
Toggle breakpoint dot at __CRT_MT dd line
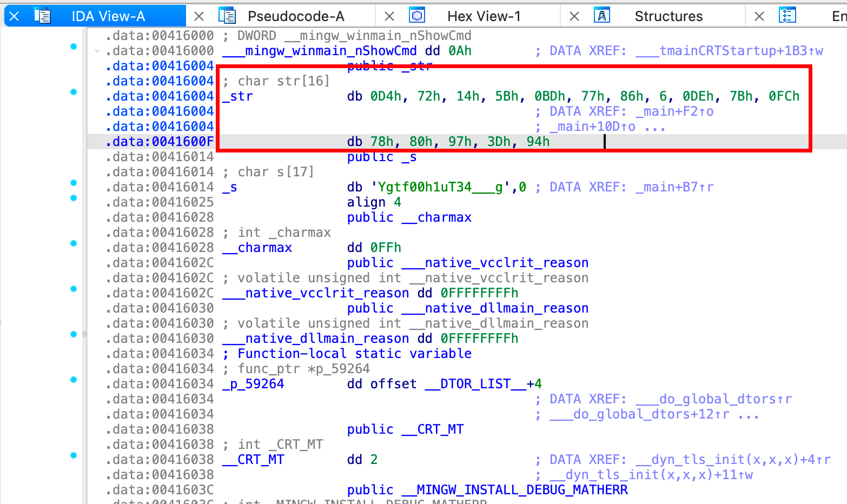coord(74,455)
